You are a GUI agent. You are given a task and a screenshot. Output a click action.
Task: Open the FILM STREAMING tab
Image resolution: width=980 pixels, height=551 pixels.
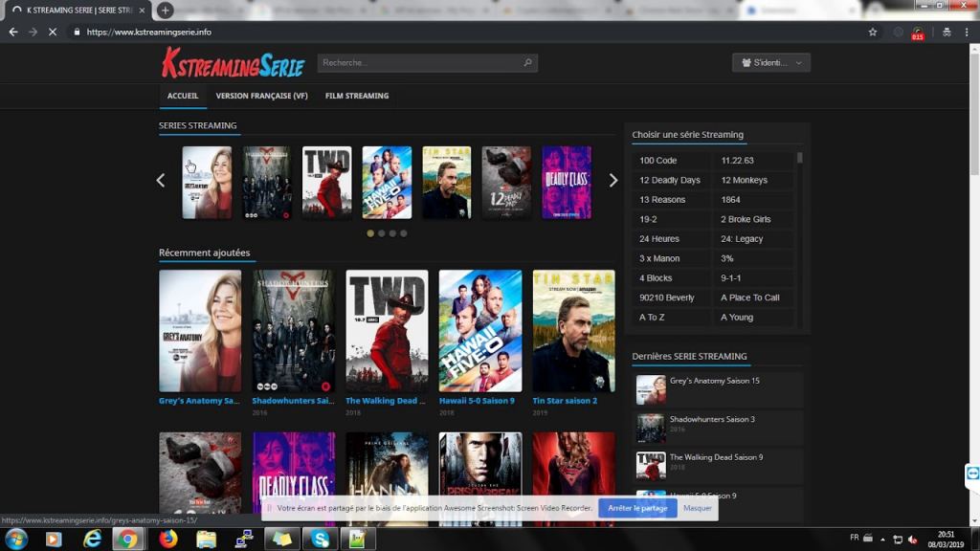coord(357,96)
